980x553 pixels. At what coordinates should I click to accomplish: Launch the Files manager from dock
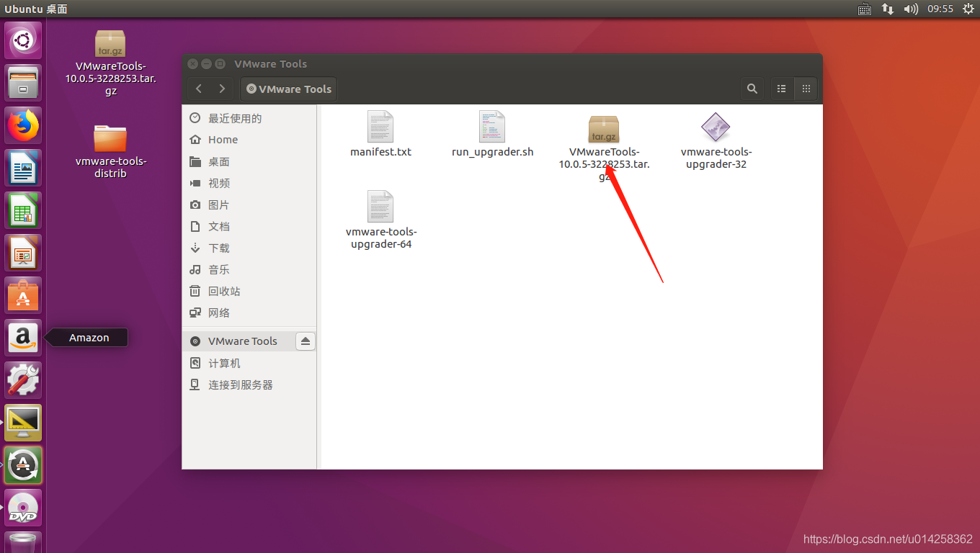(23, 82)
